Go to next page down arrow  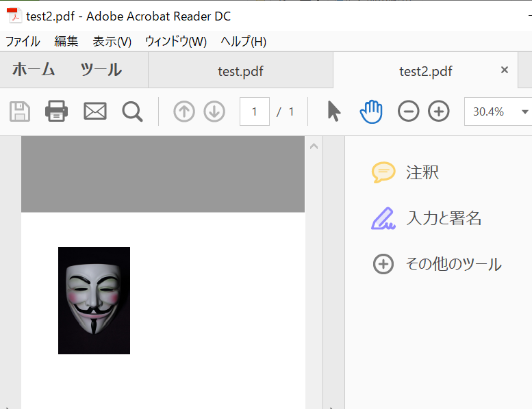click(214, 111)
